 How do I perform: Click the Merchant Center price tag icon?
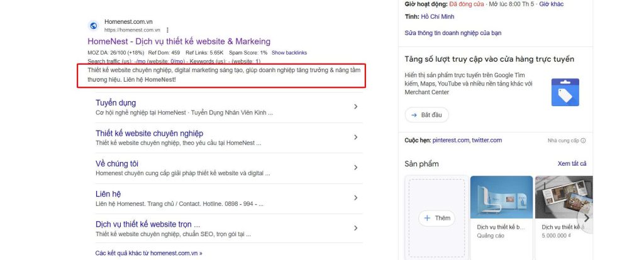point(565,92)
